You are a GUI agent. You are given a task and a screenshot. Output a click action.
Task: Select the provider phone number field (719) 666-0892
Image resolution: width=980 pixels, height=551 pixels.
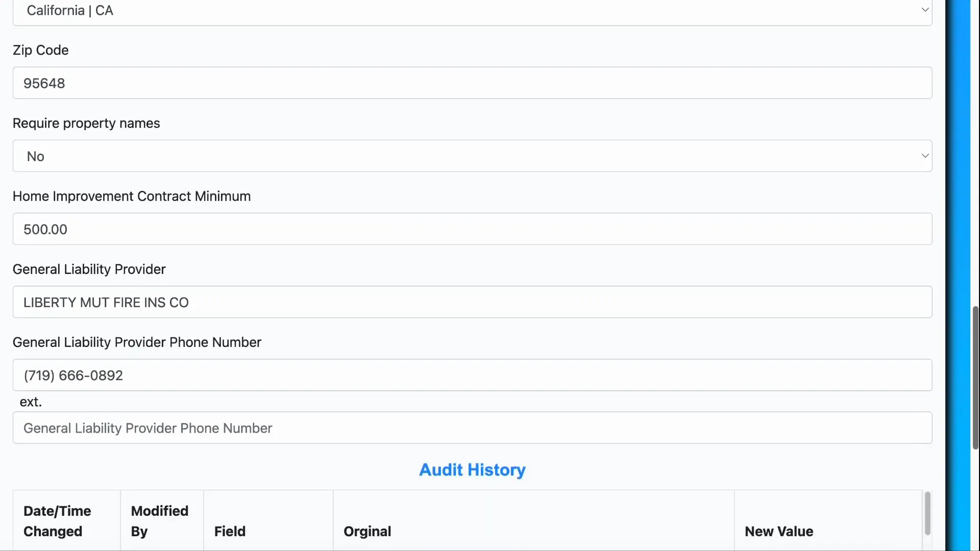click(x=472, y=375)
